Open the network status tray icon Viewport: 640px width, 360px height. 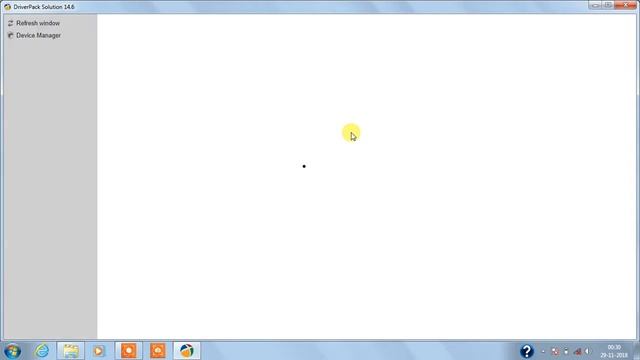click(577, 351)
